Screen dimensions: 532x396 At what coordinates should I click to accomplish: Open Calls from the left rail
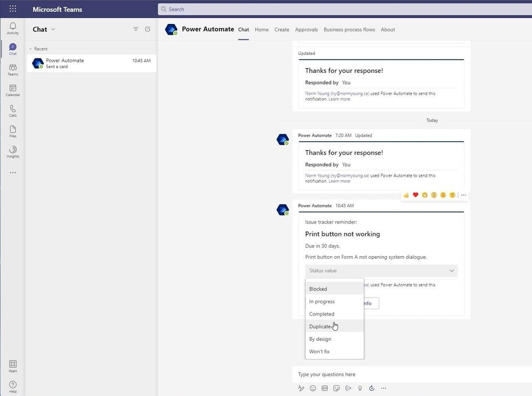tap(13, 111)
